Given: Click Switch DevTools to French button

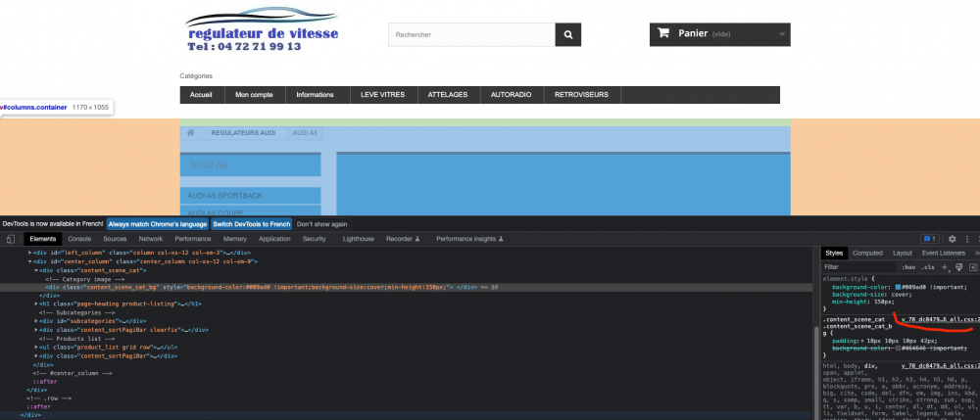Looking at the screenshot, I should point(251,224).
